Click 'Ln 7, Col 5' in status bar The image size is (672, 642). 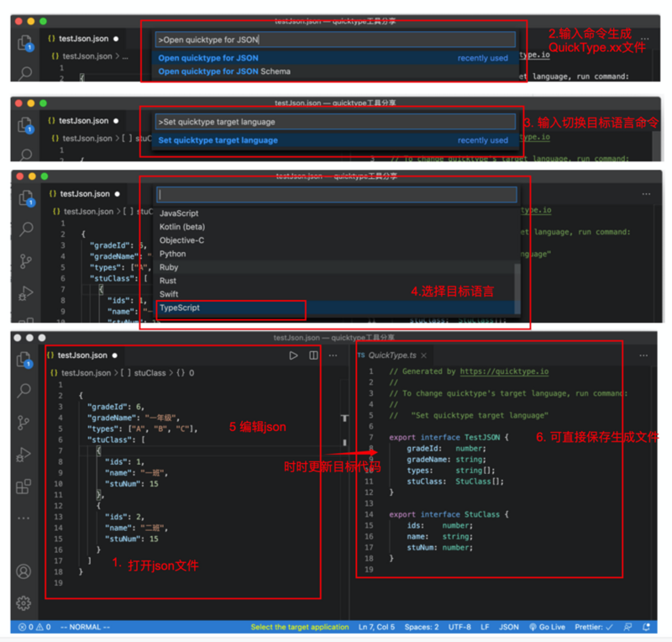376,627
